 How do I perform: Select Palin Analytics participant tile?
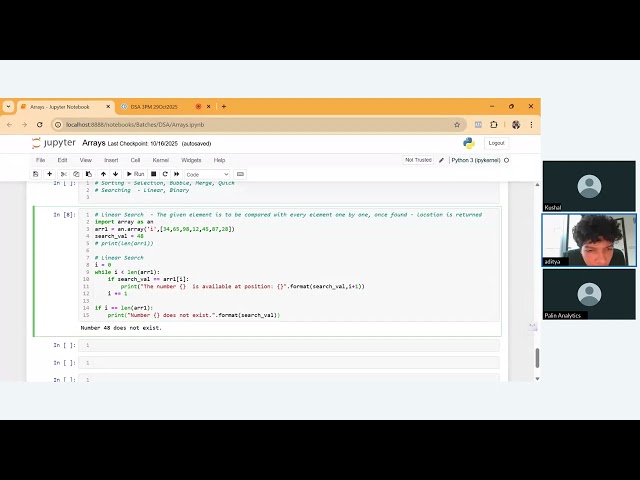(x=589, y=294)
